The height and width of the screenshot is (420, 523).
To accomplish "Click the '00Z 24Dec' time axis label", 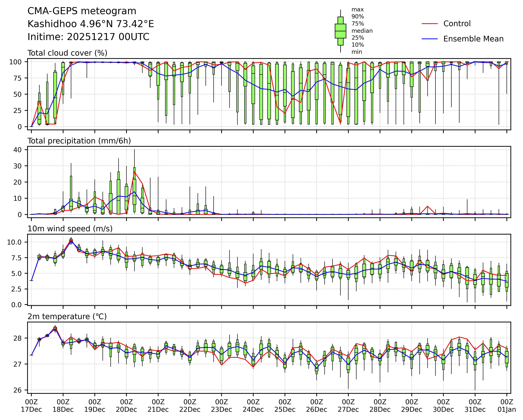I will [x=253, y=406].
